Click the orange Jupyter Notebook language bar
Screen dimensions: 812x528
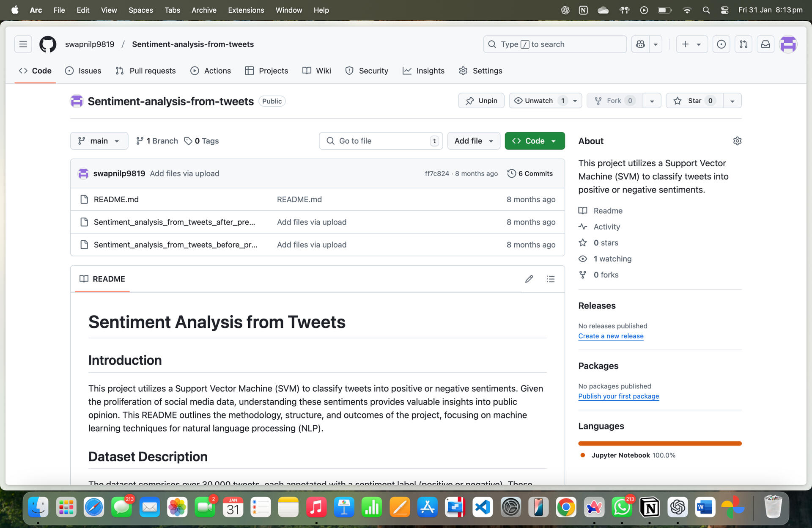point(659,443)
